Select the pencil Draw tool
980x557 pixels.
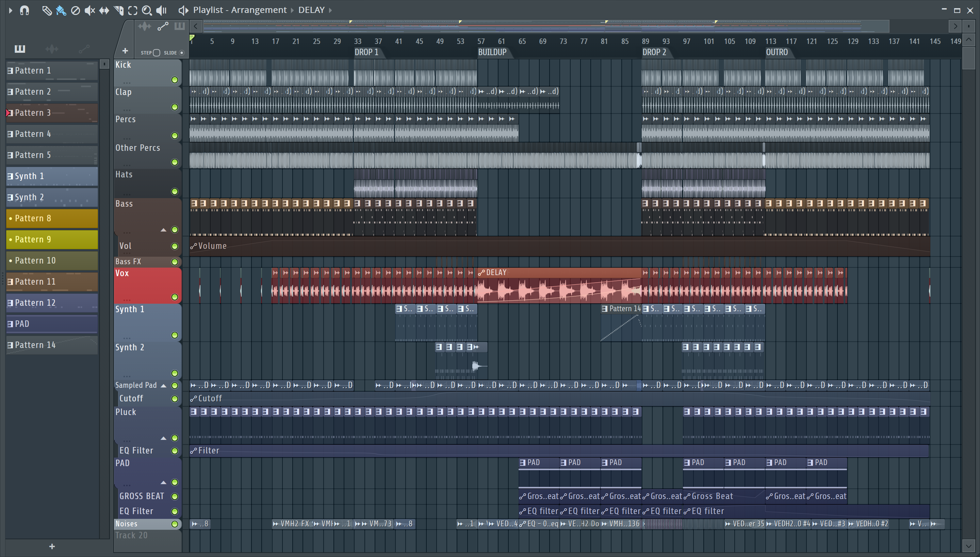tap(47, 10)
